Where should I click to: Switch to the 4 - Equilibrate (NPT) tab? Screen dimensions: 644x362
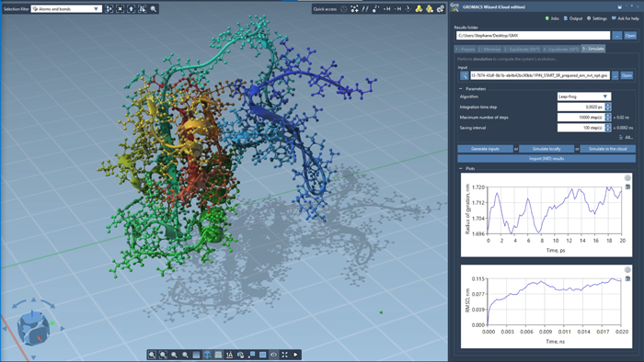click(x=560, y=50)
